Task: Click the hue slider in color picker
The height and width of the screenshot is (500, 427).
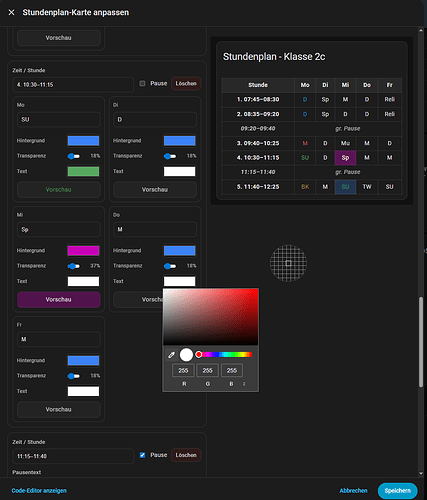Action: coord(224,354)
